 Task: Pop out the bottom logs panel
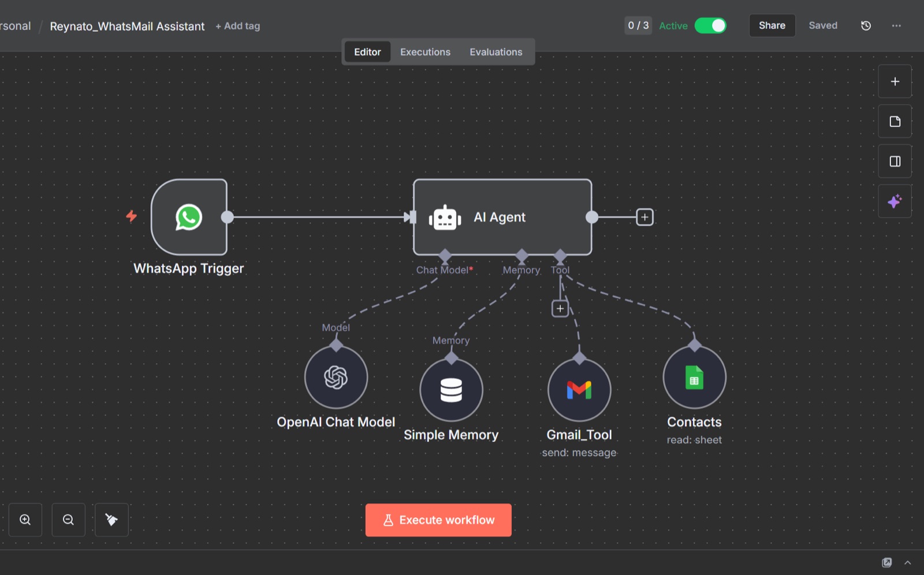887,562
